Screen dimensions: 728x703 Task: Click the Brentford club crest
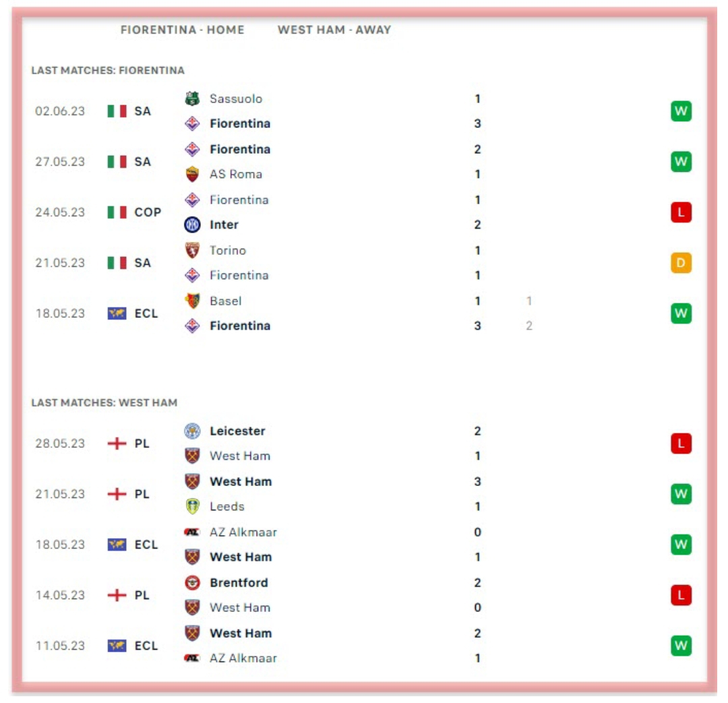[x=192, y=582]
